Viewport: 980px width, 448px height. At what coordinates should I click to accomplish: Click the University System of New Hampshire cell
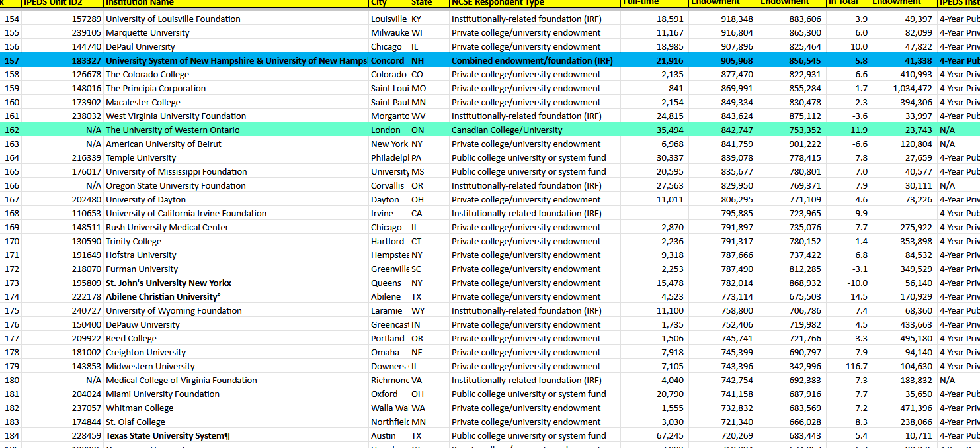coord(236,61)
